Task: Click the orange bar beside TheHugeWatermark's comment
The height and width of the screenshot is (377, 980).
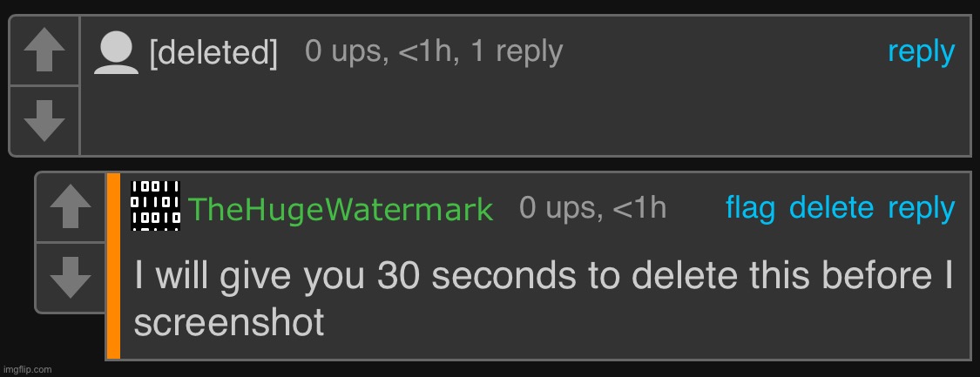Action: (x=113, y=266)
